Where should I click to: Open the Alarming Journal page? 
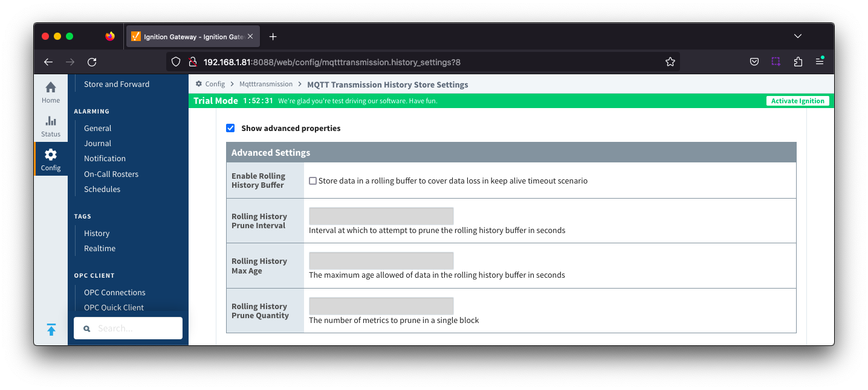98,143
